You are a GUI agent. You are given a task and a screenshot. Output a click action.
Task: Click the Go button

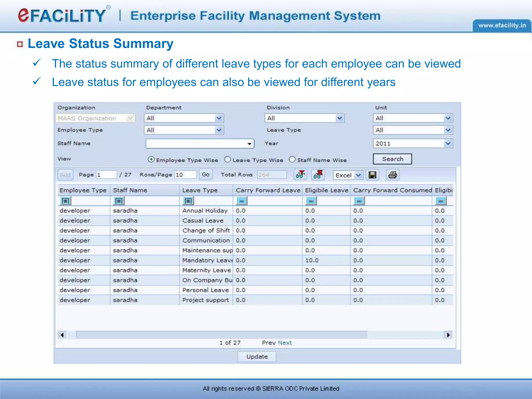point(205,175)
